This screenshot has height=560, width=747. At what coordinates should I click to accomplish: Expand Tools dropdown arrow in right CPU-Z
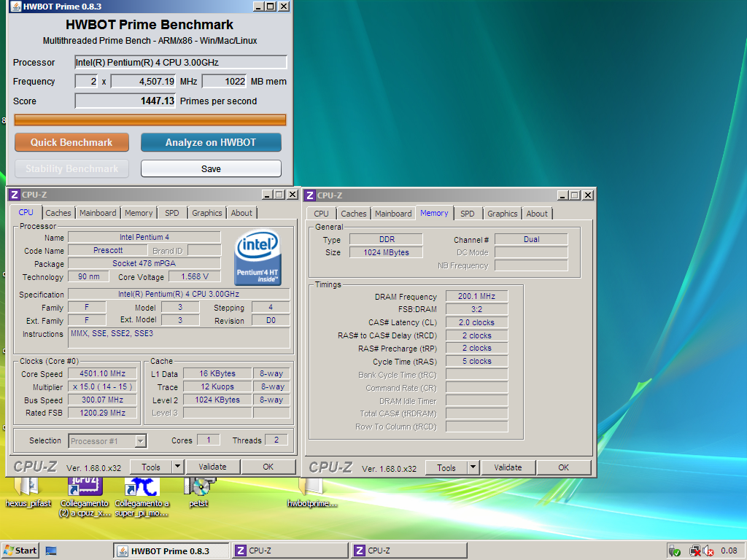point(473,467)
